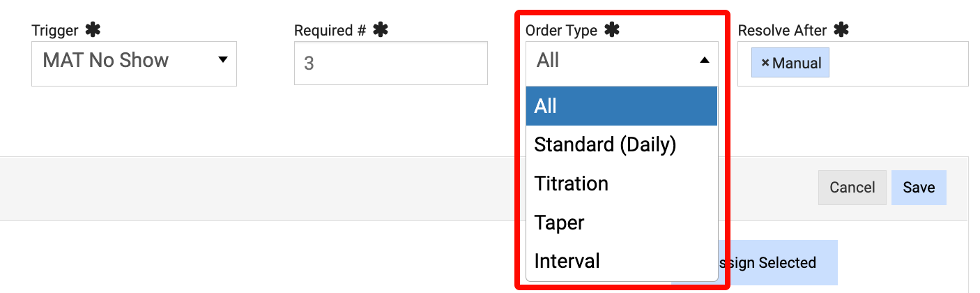Click the Required # label
The image size is (980, 293).
[330, 31]
